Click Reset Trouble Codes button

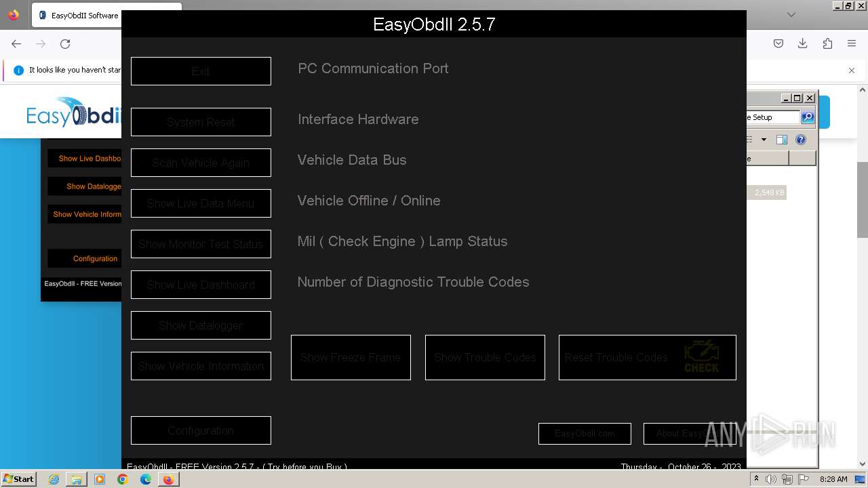tap(647, 357)
